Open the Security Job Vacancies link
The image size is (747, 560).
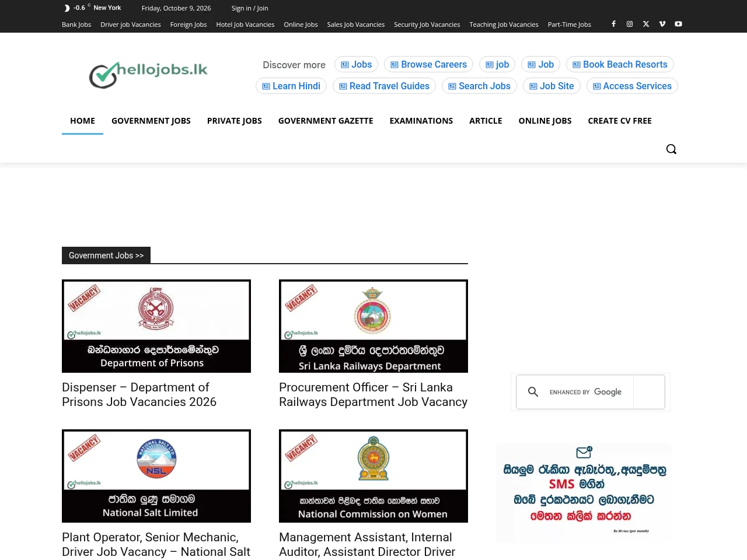(x=427, y=24)
